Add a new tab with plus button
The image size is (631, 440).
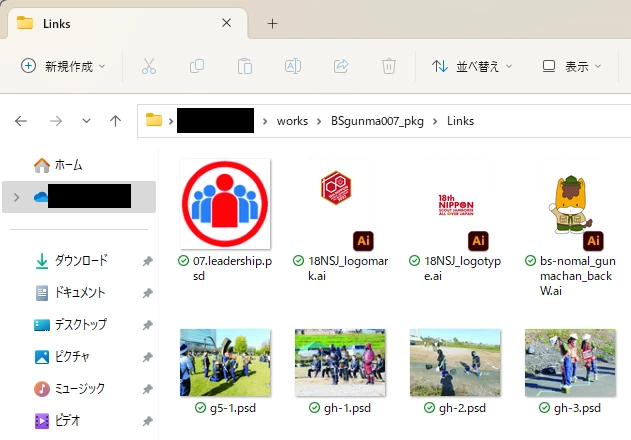click(x=272, y=23)
